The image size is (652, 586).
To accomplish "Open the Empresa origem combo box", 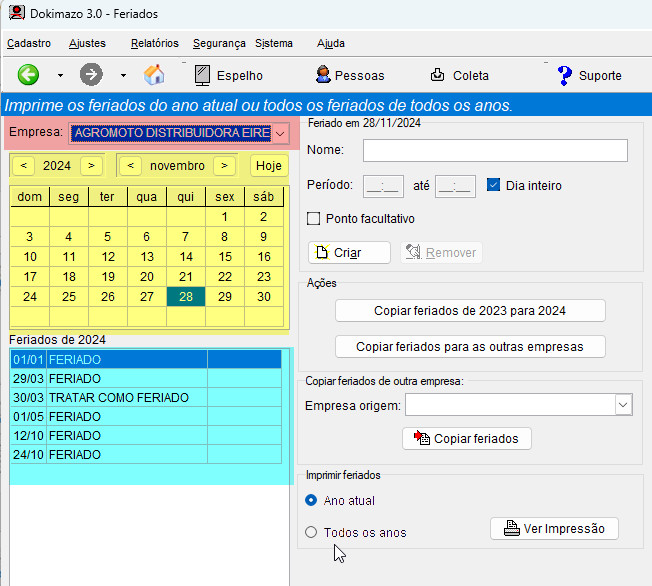I will (623, 405).
